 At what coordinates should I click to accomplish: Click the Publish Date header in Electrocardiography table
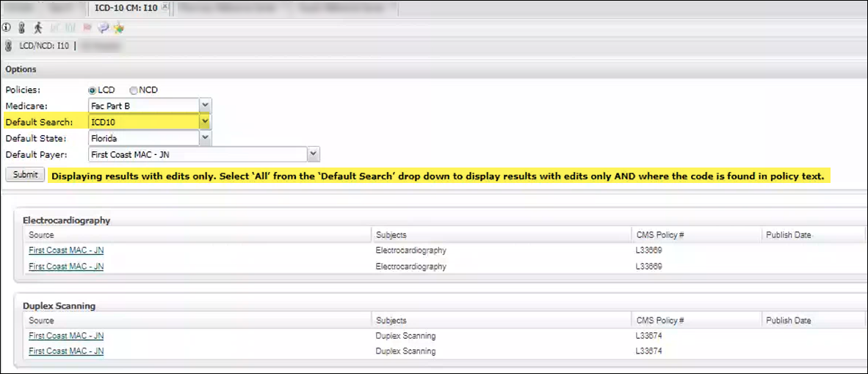point(789,235)
